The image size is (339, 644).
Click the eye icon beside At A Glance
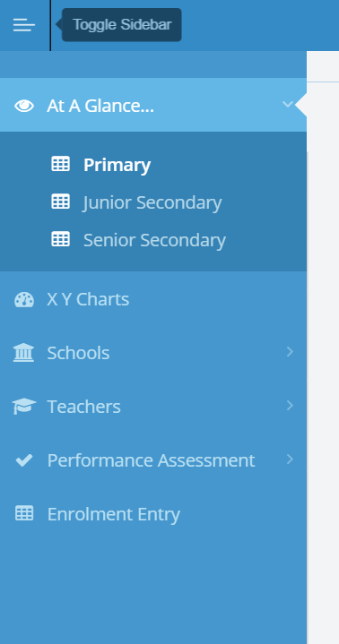tap(24, 106)
